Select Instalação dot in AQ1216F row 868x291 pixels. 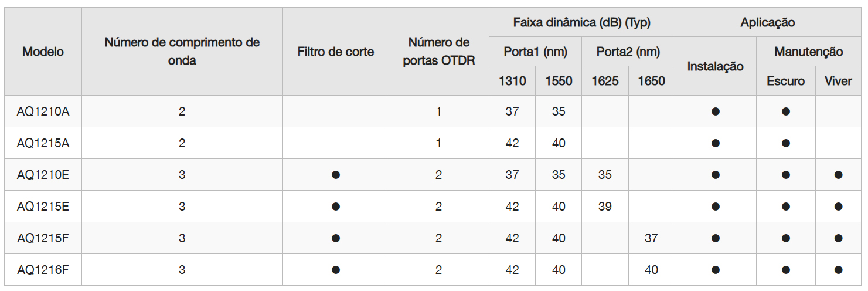[x=716, y=270]
